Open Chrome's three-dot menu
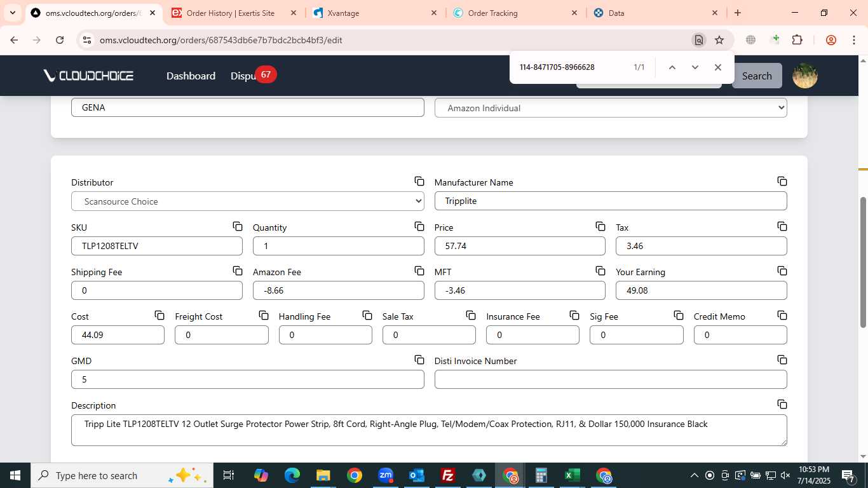This screenshot has height=488, width=868. point(853,40)
